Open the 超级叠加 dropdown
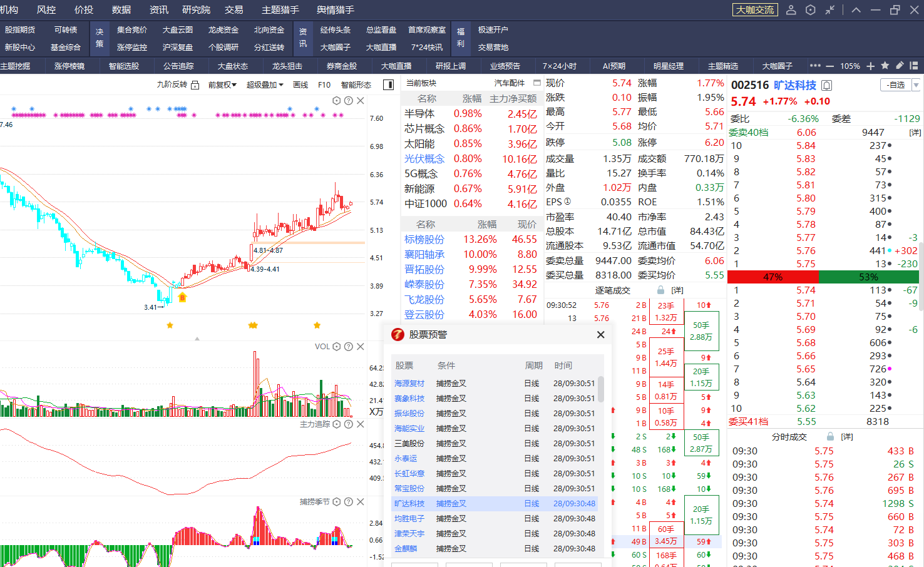This screenshot has height=567, width=924. tap(265, 84)
